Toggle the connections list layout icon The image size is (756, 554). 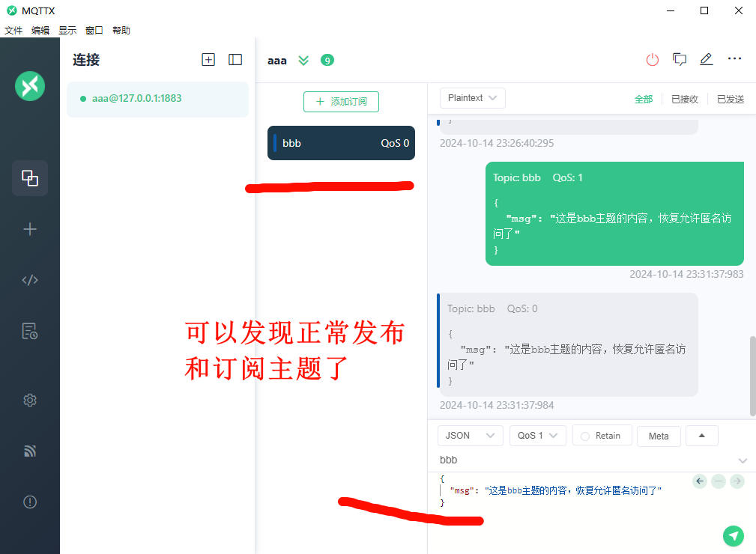tap(235, 60)
